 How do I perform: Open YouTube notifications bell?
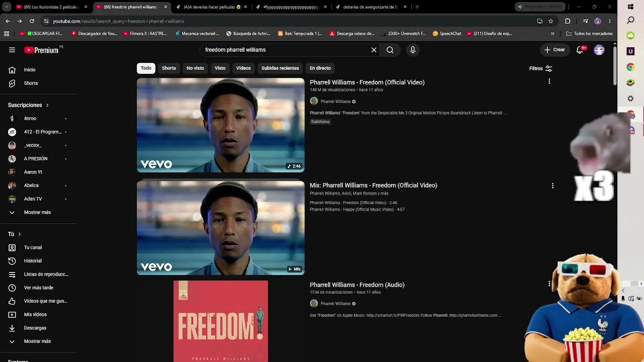(580, 50)
